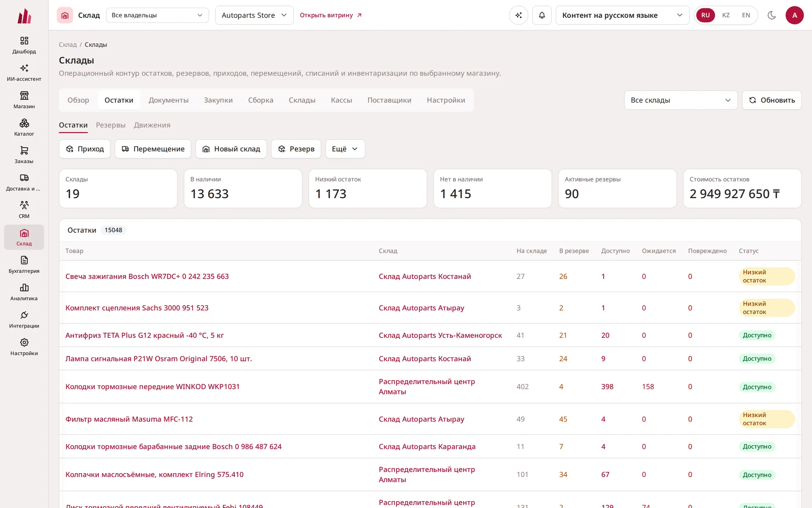Open Заказы in the sidebar
The width and height of the screenshot is (812, 508).
[x=24, y=155]
